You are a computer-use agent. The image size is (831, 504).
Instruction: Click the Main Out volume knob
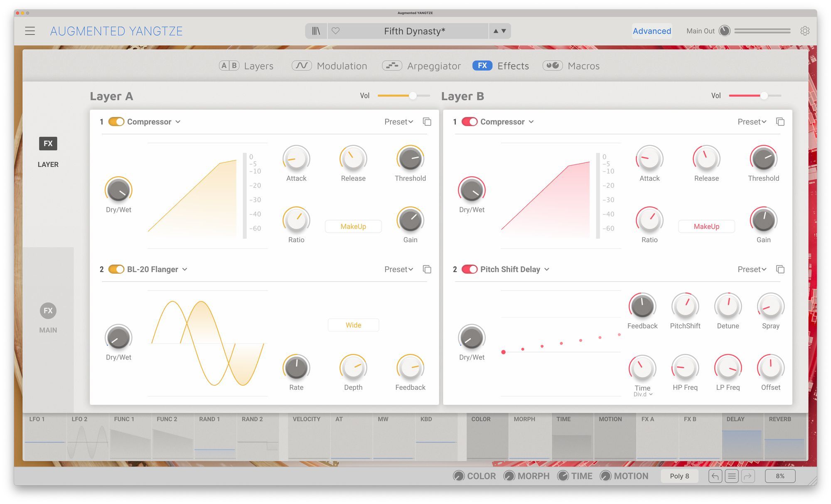pos(724,31)
